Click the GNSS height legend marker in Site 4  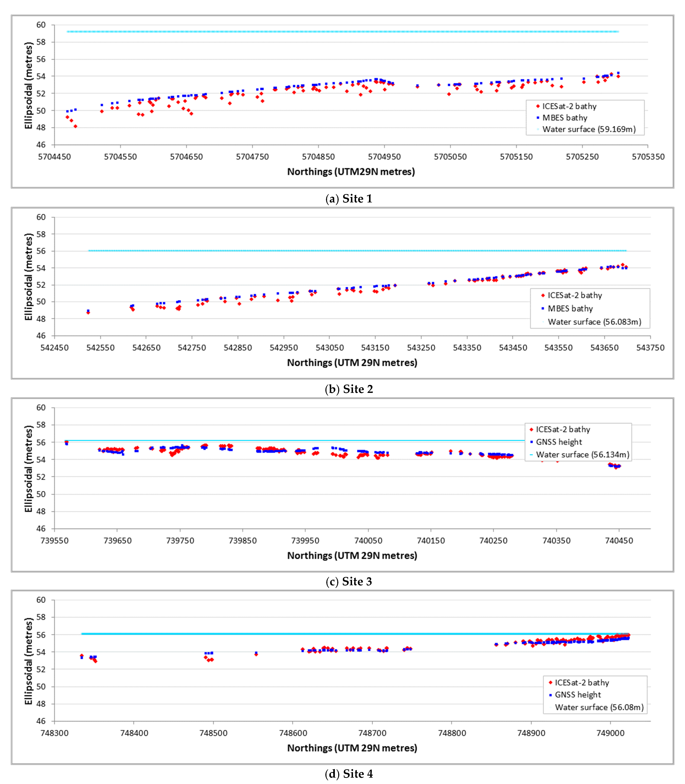(551, 695)
